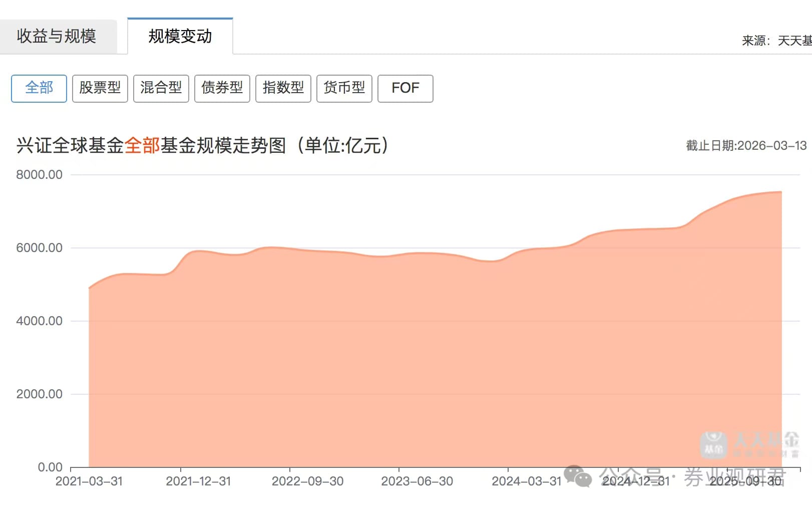Click the WeChat logo watermark icon
Screen dimensions: 812x514
(x=578, y=476)
